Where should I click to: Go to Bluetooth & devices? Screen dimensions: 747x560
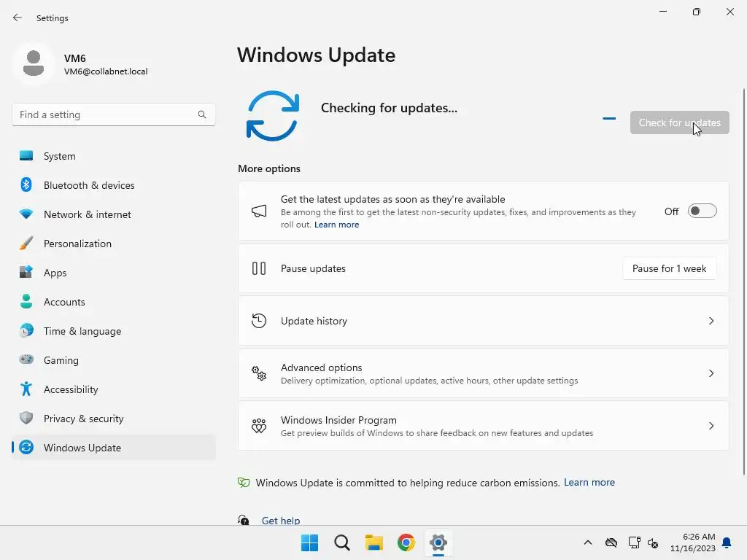click(x=115, y=185)
